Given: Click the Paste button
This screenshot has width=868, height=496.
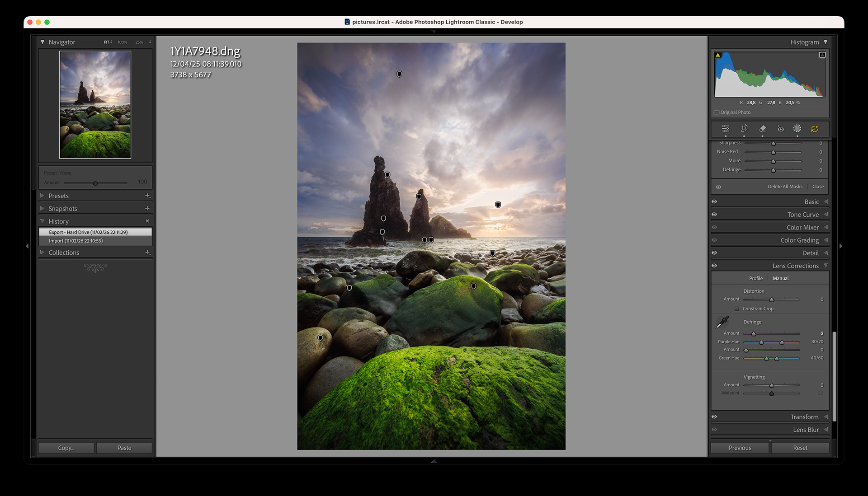Looking at the screenshot, I should pos(124,448).
